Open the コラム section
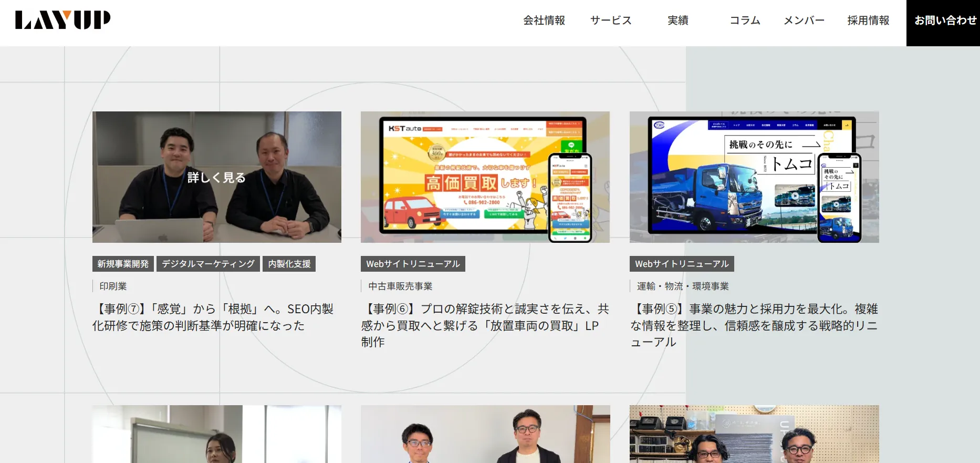 click(745, 20)
